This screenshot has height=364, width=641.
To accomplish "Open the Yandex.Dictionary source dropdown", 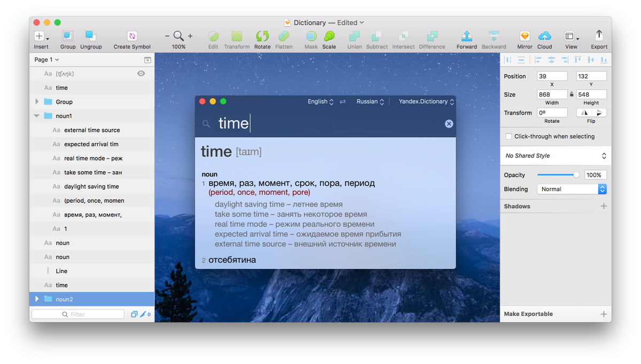I will (x=426, y=101).
